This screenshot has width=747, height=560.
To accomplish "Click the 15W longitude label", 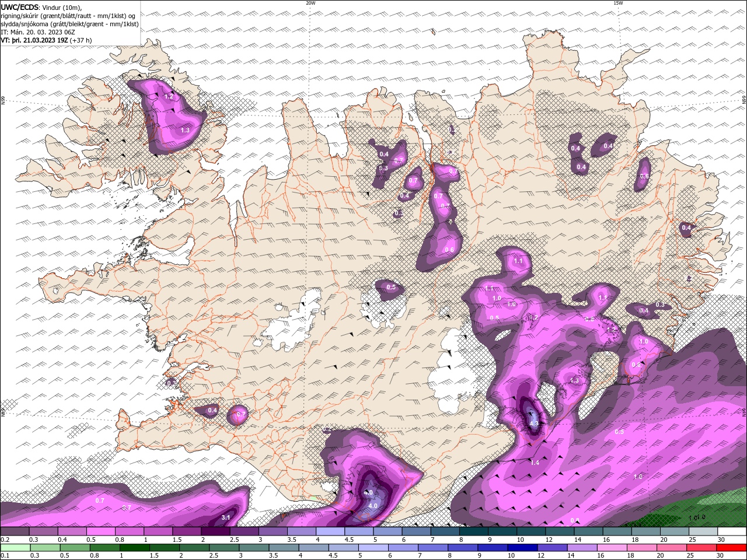I will click(618, 3).
